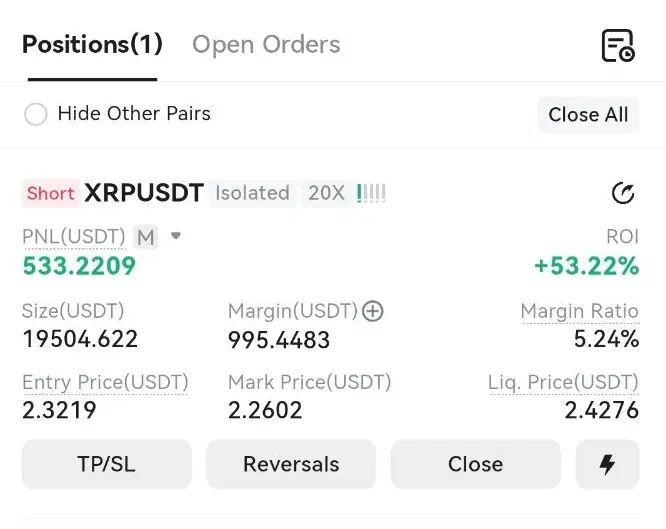Tap the red Short position tag
Screen dimensions: 666x529
tap(51, 193)
